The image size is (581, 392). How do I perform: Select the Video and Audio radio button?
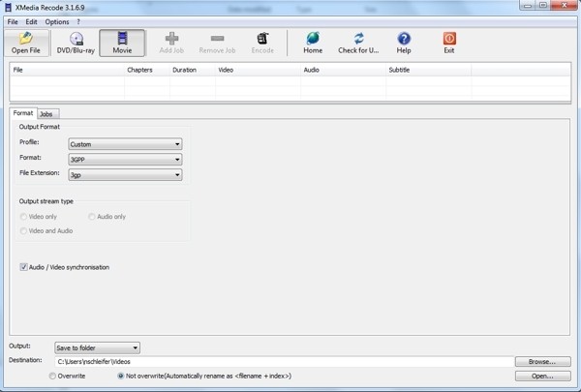pyautogui.click(x=23, y=230)
